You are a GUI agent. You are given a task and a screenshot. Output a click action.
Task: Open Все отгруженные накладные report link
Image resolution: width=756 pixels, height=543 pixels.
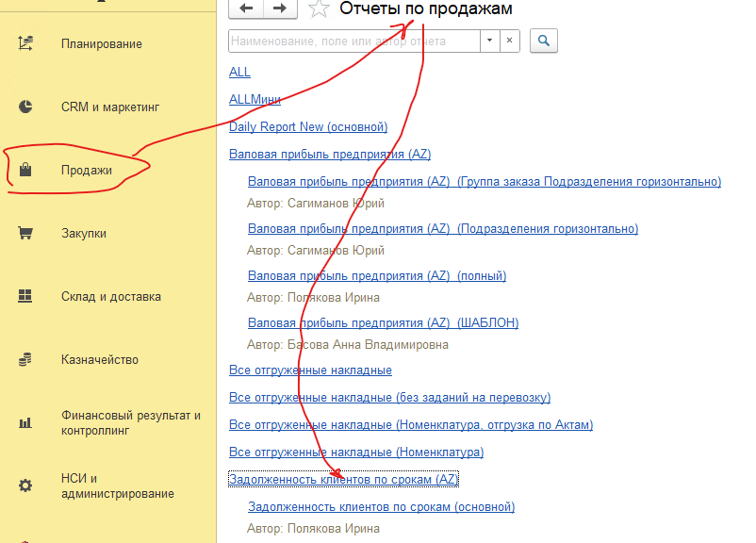click(x=310, y=370)
